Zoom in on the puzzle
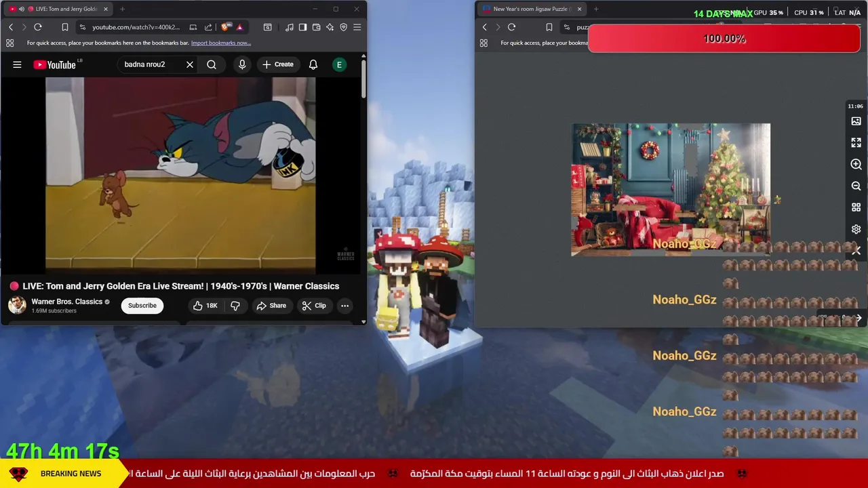 point(856,165)
